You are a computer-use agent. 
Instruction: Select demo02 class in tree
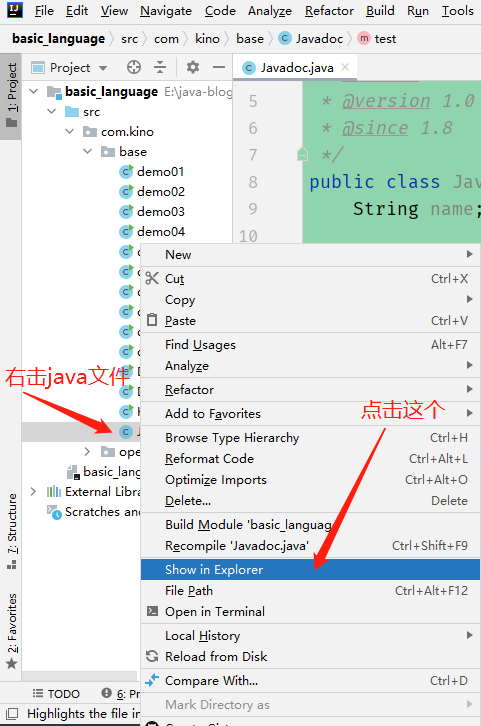[x=152, y=192]
